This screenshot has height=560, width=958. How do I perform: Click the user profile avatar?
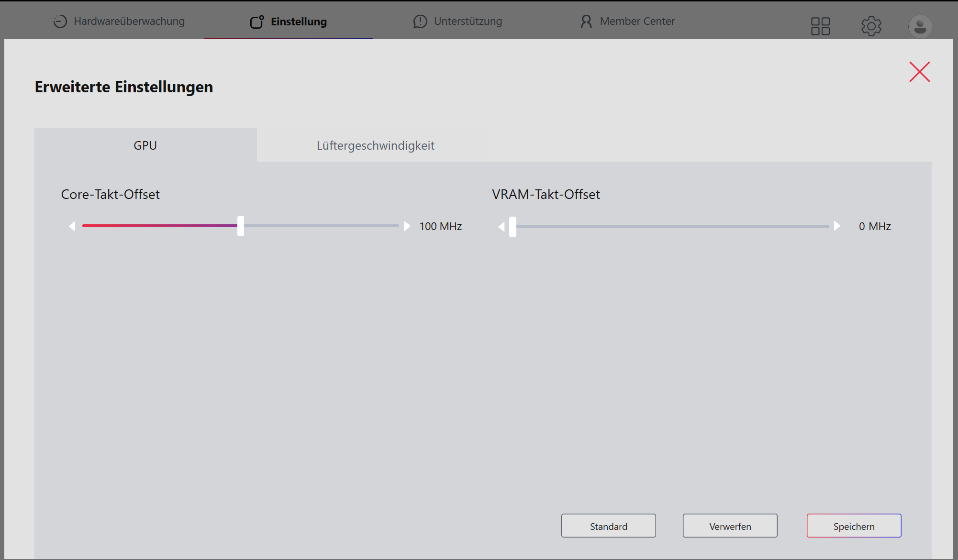click(920, 26)
